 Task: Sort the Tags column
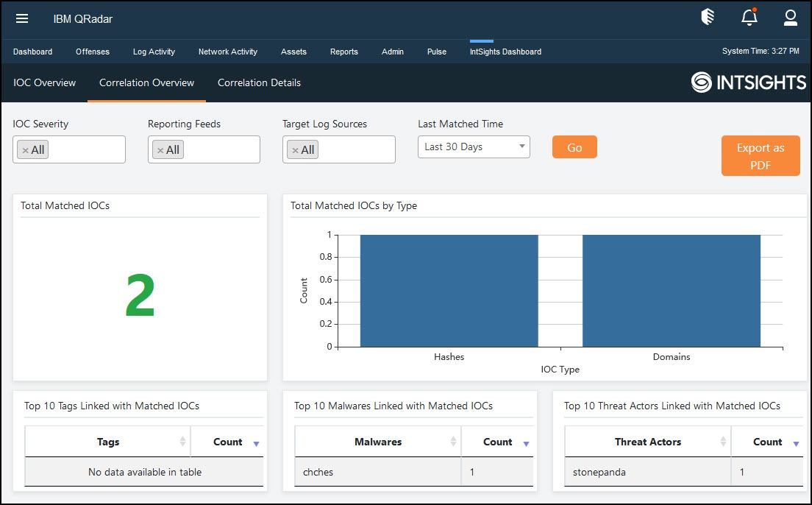pyautogui.click(x=107, y=442)
